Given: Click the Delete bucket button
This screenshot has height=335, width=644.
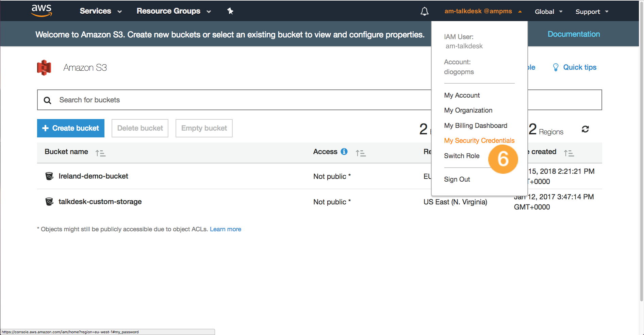Looking at the screenshot, I should point(140,128).
